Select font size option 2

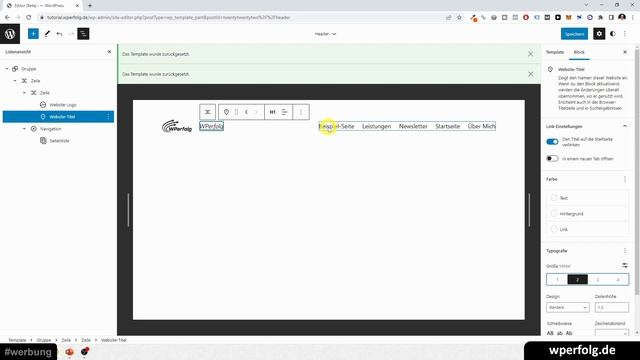click(578, 280)
